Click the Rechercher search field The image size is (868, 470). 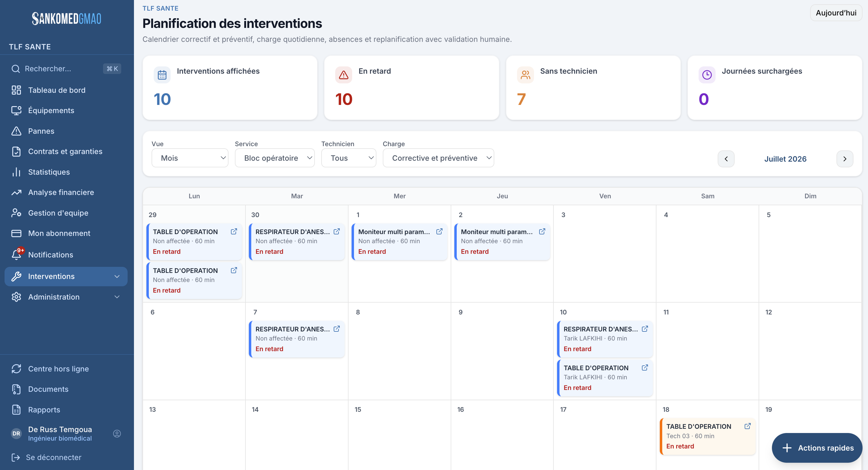(66, 69)
